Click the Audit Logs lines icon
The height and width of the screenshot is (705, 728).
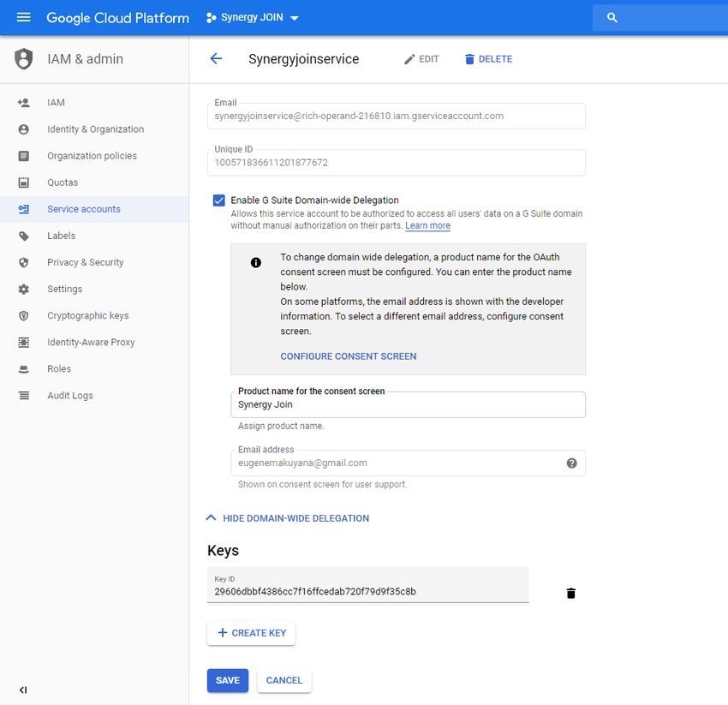click(24, 396)
